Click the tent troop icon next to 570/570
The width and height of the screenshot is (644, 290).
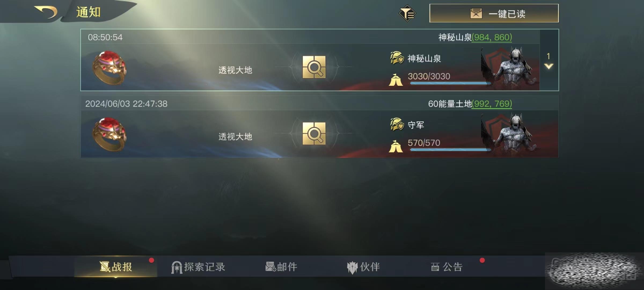click(x=396, y=146)
